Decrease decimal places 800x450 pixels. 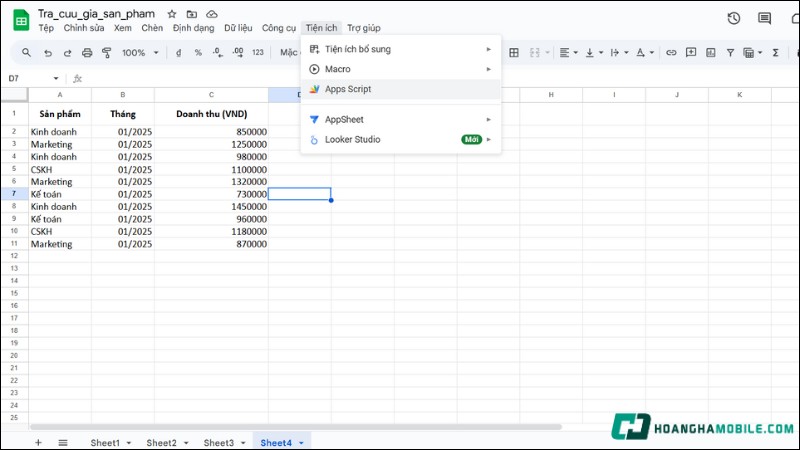click(x=218, y=53)
